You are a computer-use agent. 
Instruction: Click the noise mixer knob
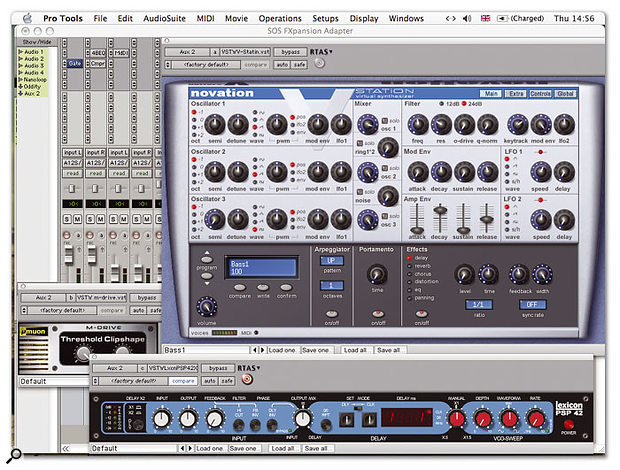pos(388,196)
